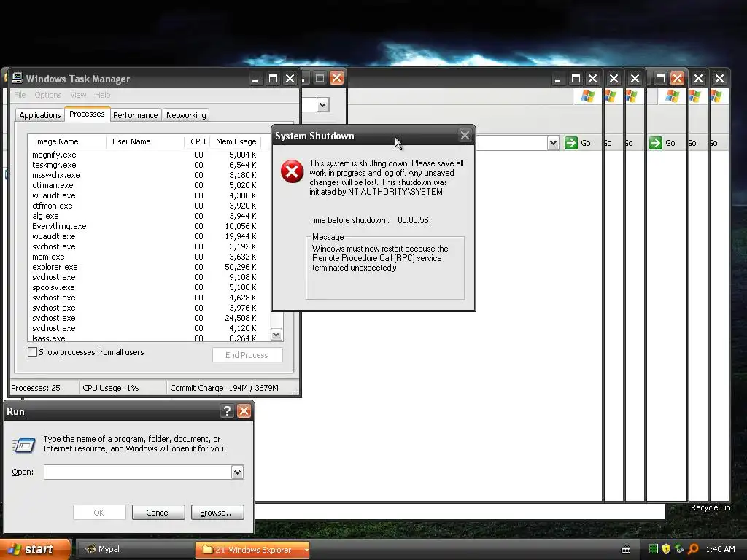Sort by the Mem Usage column header
This screenshot has height=560, width=747.
coord(236,141)
